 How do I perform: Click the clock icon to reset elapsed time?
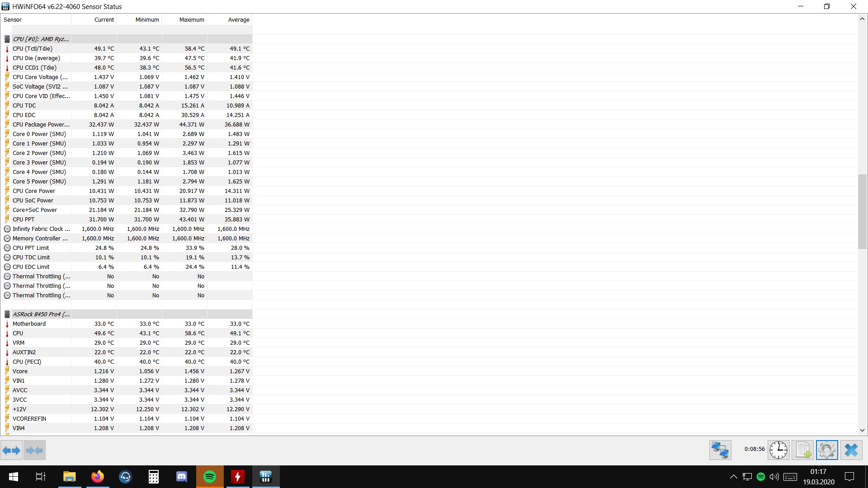click(x=778, y=450)
